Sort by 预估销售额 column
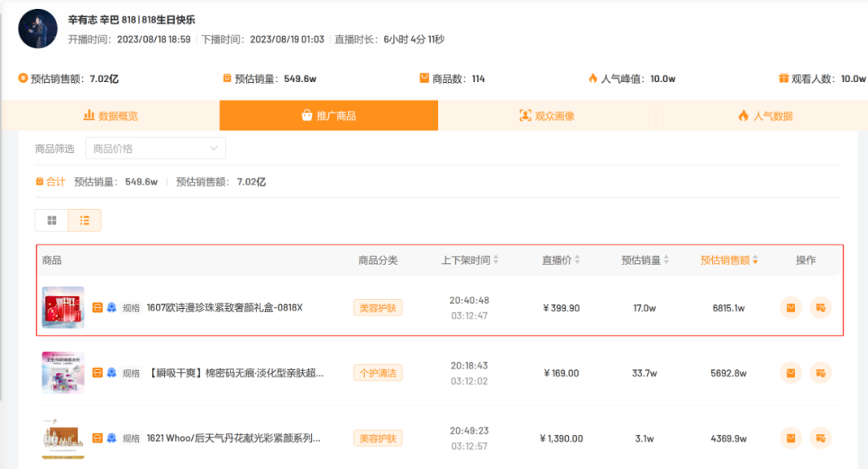 729,260
